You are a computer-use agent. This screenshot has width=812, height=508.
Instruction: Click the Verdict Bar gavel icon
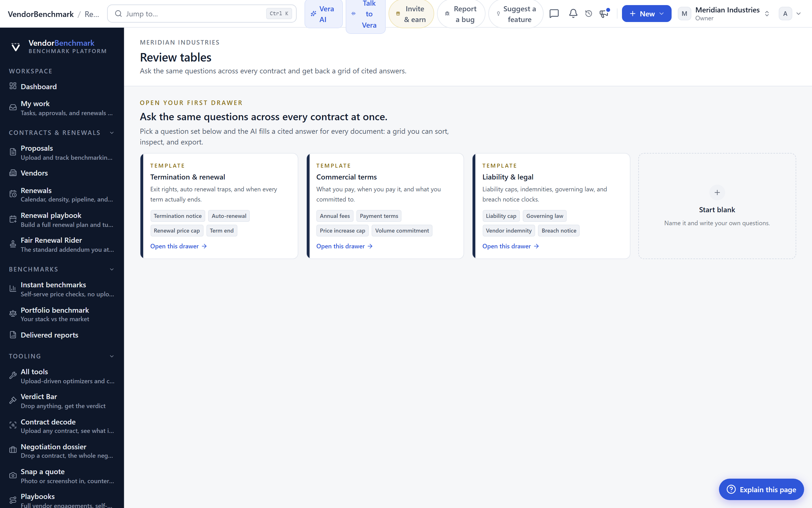click(x=13, y=400)
